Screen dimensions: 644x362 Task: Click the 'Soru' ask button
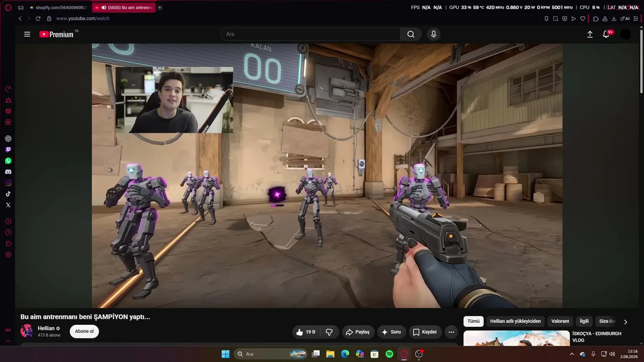391,332
